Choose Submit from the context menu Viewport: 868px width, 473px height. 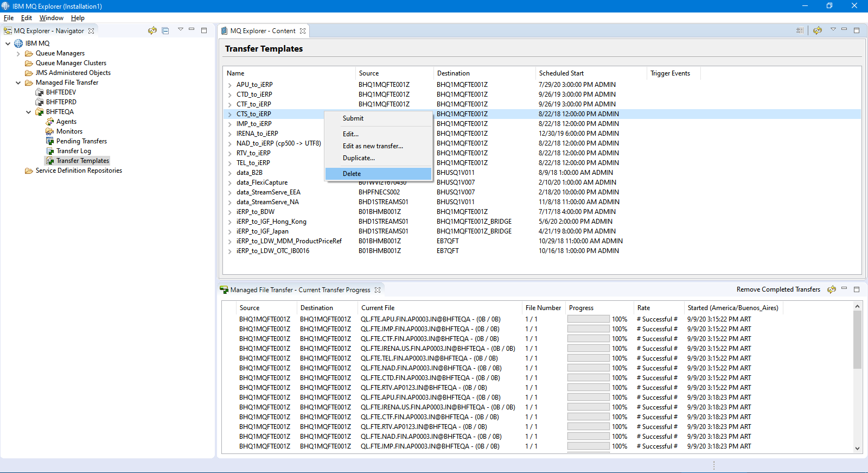[378, 118]
